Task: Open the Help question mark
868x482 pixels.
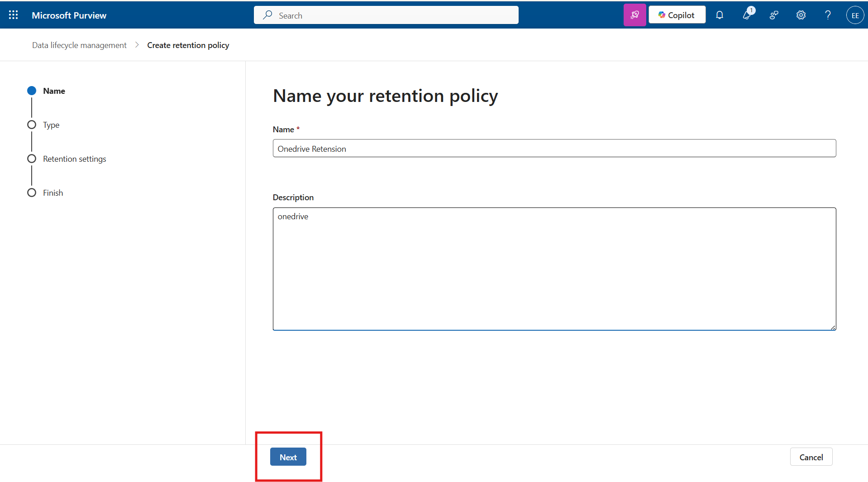Action: click(x=827, y=15)
